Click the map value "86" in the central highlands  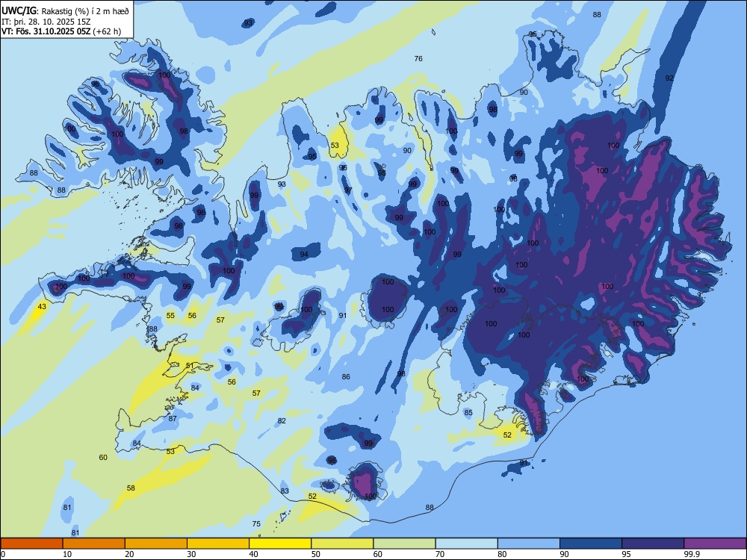[x=346, y=376]
